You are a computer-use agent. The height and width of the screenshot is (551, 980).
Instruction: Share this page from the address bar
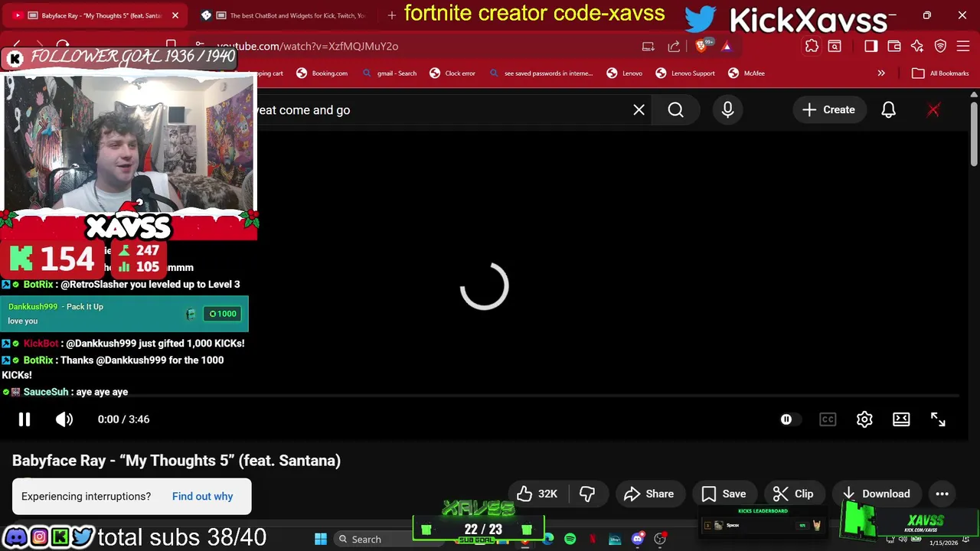point(674,47)
